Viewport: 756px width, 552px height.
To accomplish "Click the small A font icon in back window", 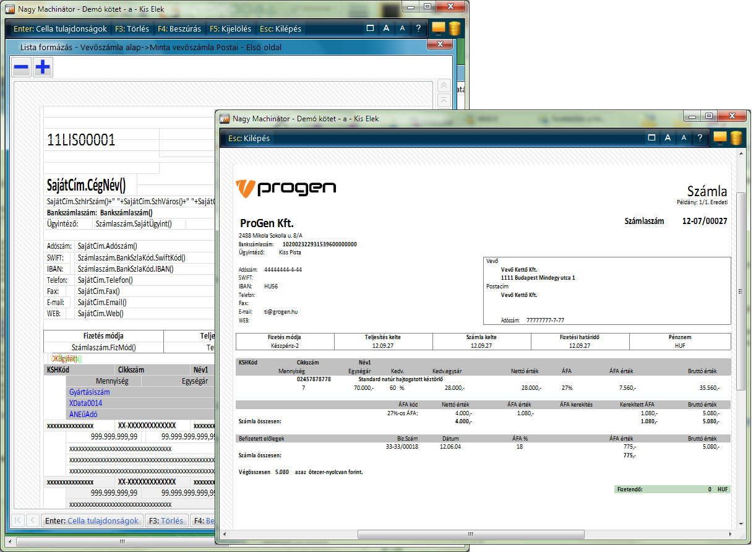I will coord(402,28).
